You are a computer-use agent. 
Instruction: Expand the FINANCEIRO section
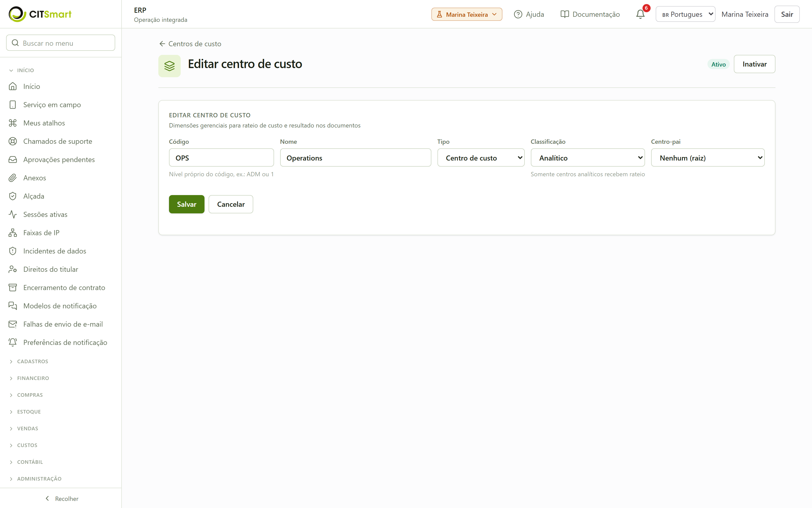29,378
